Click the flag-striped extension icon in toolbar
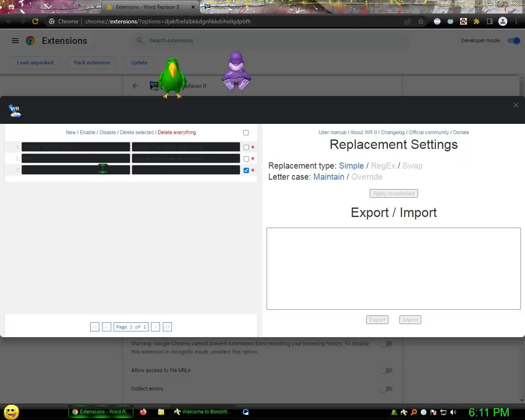This screenshot has width=525, height=420. point(437,21)
